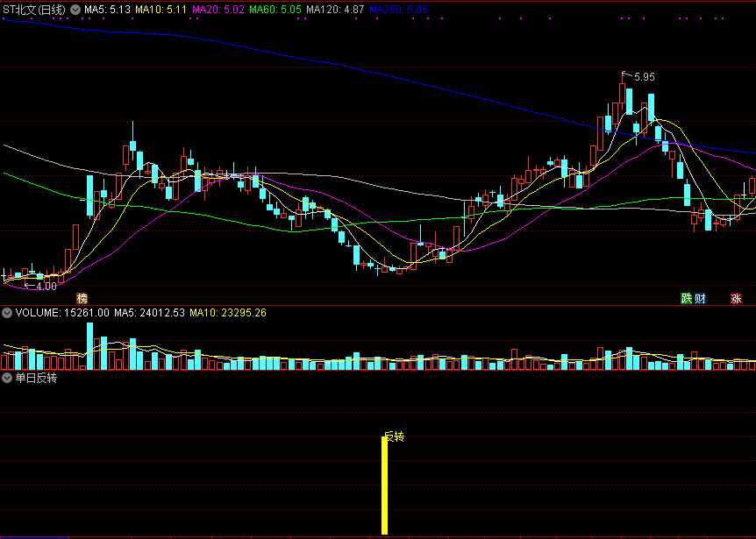The width and height of the screenshot is (756, 539).
Task: Click the tallest cyan volume bar
Action: (x=89, y=346)
